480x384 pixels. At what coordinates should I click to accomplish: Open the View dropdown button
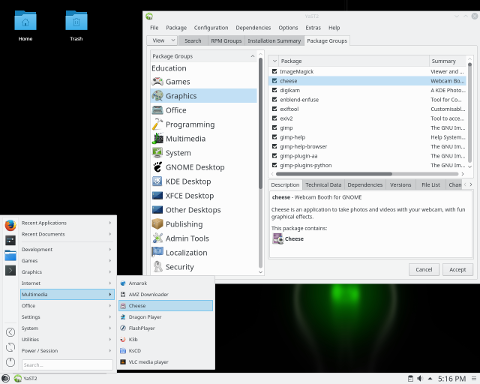click(162, 40)
